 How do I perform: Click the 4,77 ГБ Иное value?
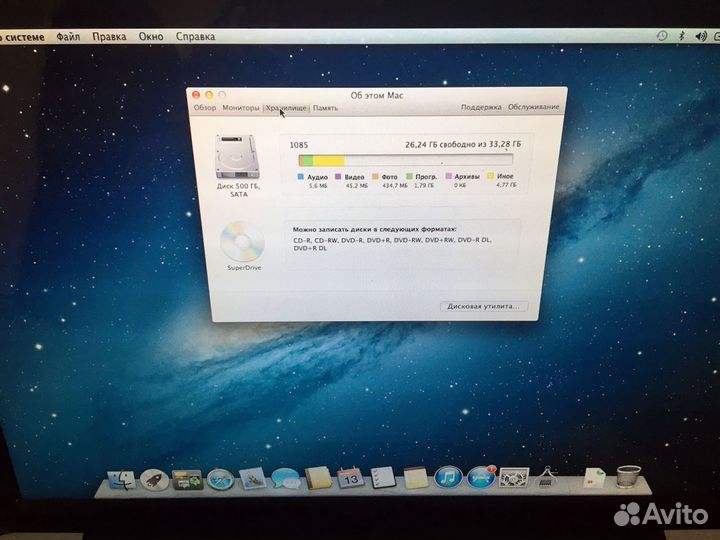pos(506,185)
